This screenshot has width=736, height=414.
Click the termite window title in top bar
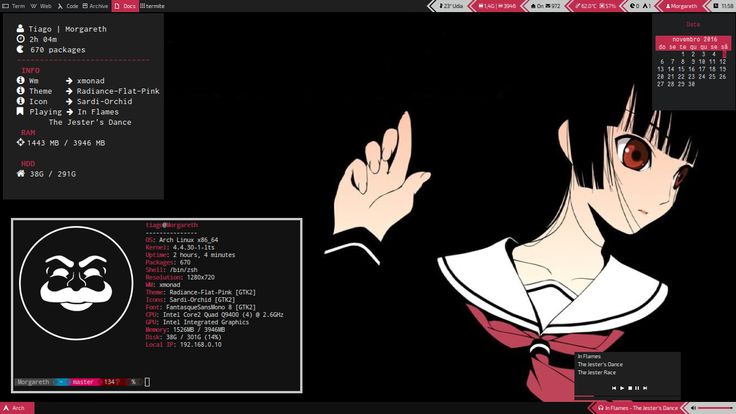(x=152, y=6)
